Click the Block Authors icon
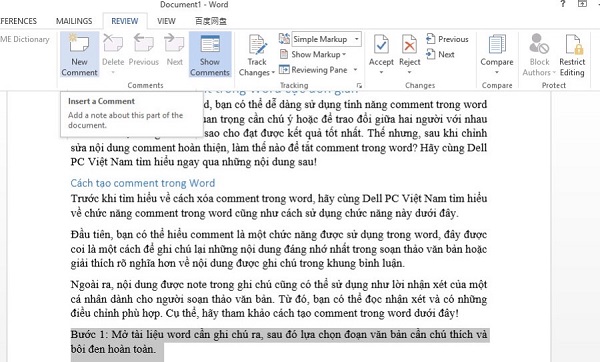Viewport: 600px width, 362px height. pyautogui.click(x=539, y=44)
